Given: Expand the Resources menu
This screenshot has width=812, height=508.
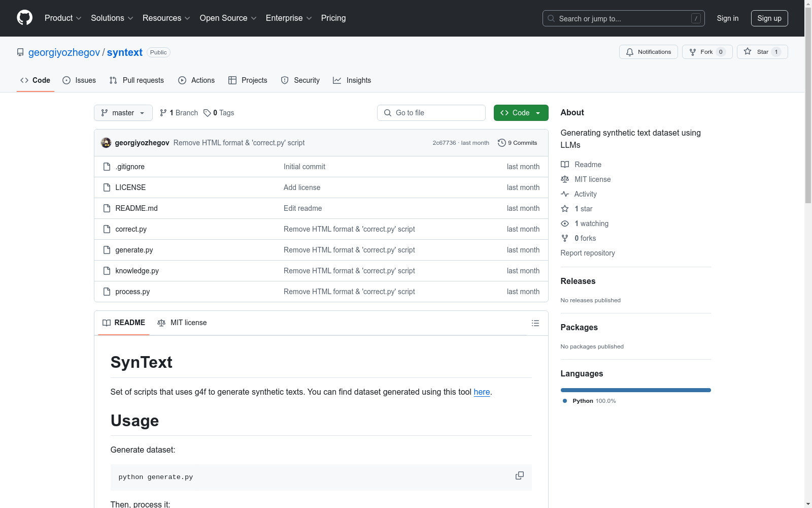Looking at the screenshot, I should 166,18.
